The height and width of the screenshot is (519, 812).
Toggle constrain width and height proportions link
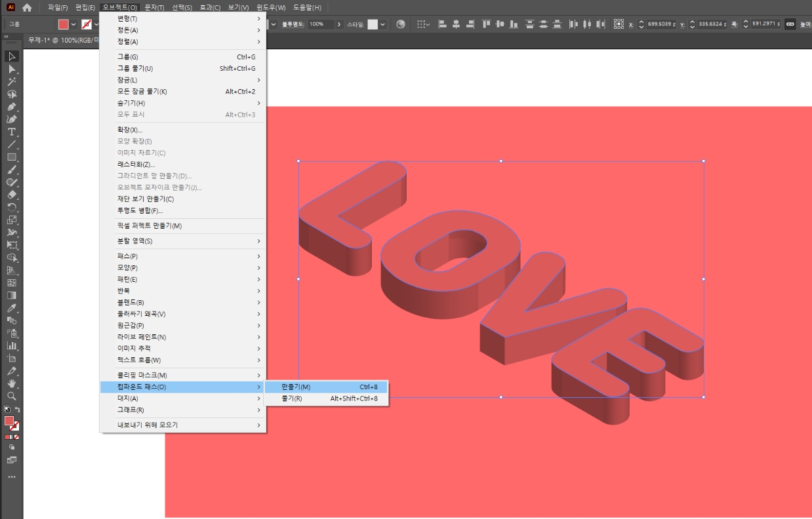(x=790, y=24)
